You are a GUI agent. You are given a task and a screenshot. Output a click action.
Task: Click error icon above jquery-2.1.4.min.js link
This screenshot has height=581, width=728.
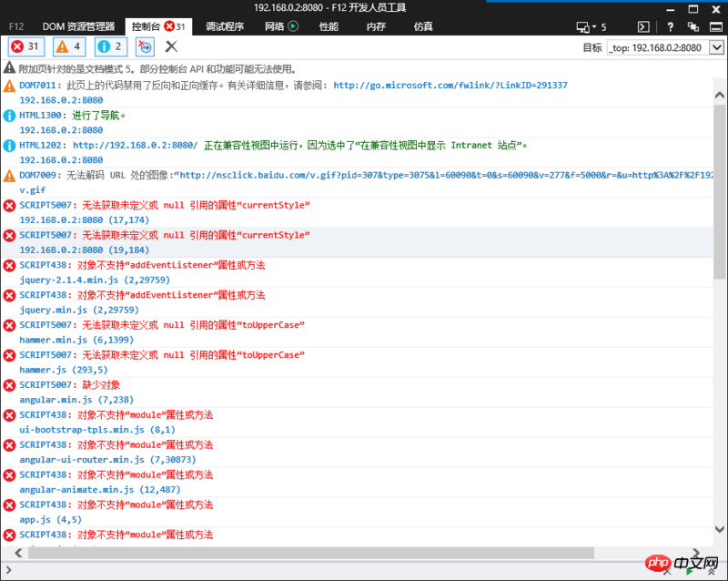[9, 265]
